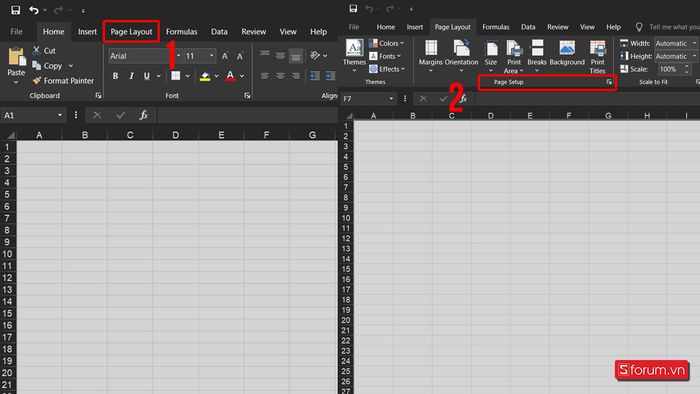Open the Data tab in the left window
The width and height of the screenshot is (700, 394).
[219, 32]
